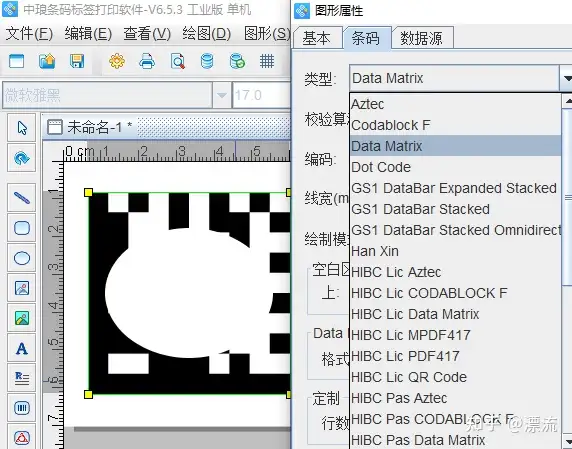Select the barcode drawing tool
The width and height of the screenshot is (572, 449).
point(22,408)
